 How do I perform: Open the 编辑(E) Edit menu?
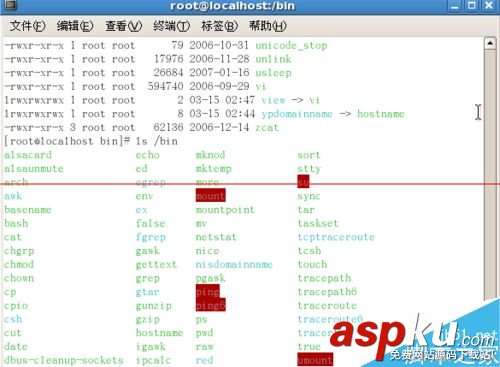pyautogui.click(x=75, y=26)
